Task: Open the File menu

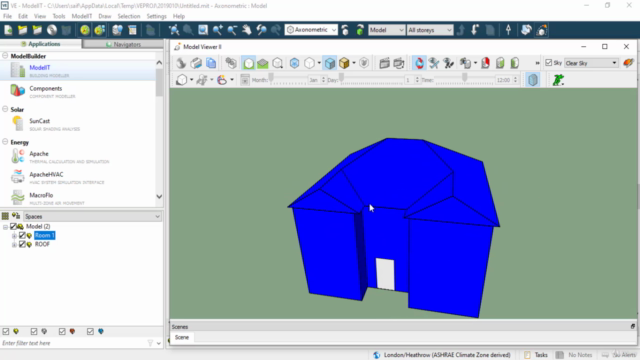Action: (7, 16)
